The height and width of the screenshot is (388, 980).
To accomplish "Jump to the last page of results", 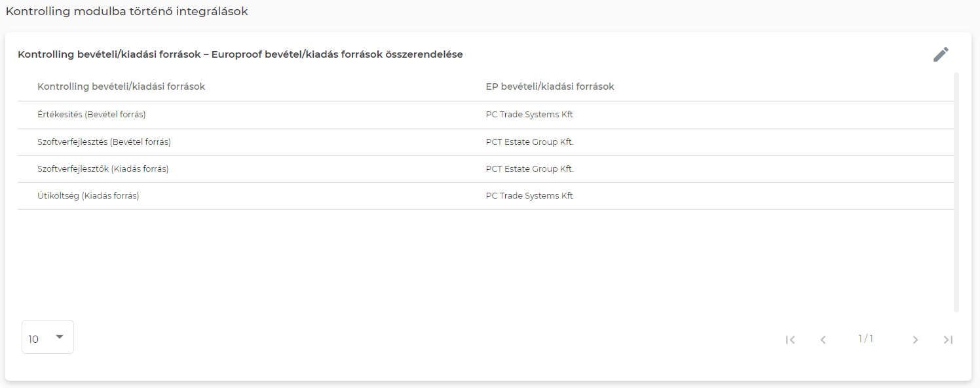I will (948, 339).
